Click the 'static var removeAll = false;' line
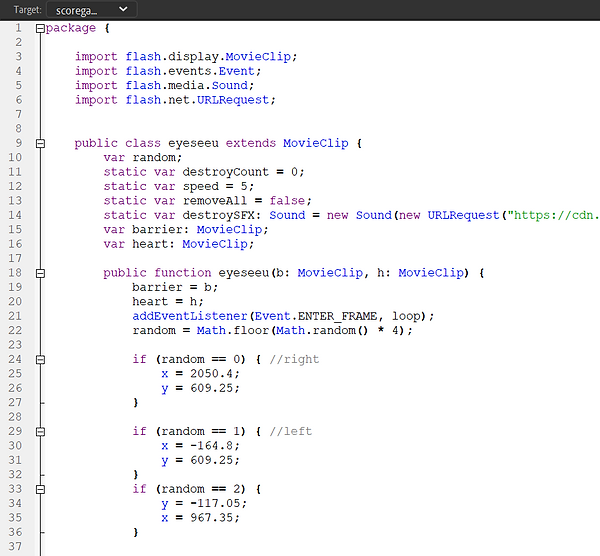The image size is (600, 556). (208, 201)
